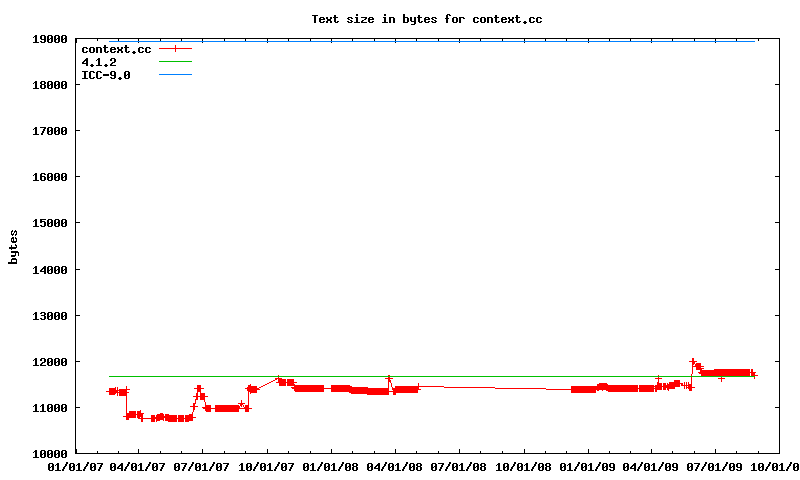Select the ICC-9.0 legend label

pyautogui.click(x=106, y=75)
